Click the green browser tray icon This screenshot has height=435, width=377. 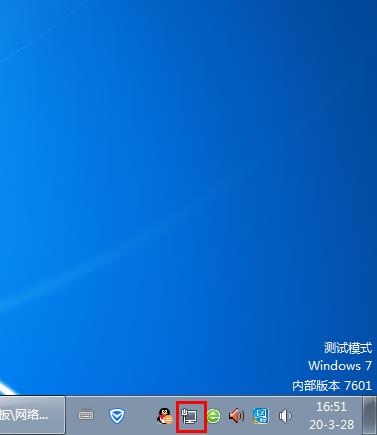[x=213, y=416]
